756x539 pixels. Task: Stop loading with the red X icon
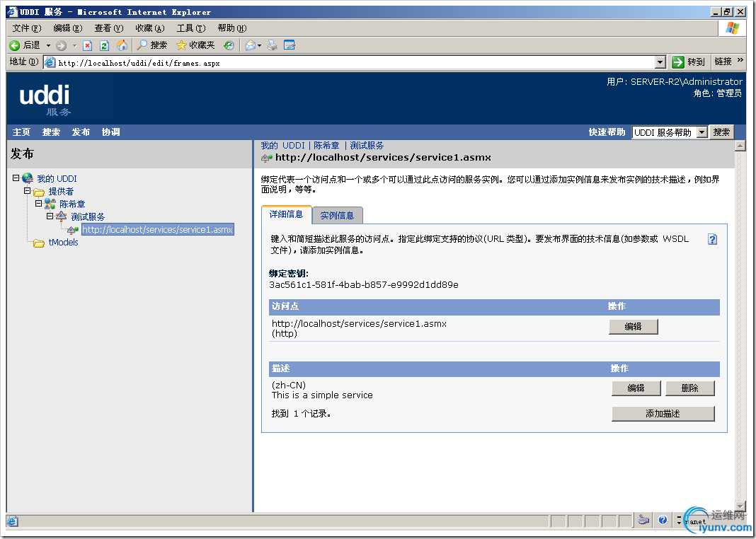(87, 46)
